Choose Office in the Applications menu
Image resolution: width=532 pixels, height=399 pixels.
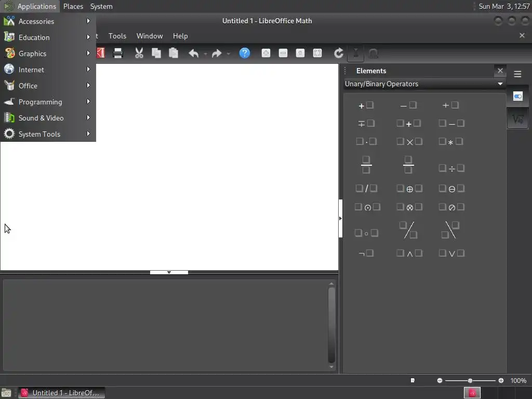(48, 86)
